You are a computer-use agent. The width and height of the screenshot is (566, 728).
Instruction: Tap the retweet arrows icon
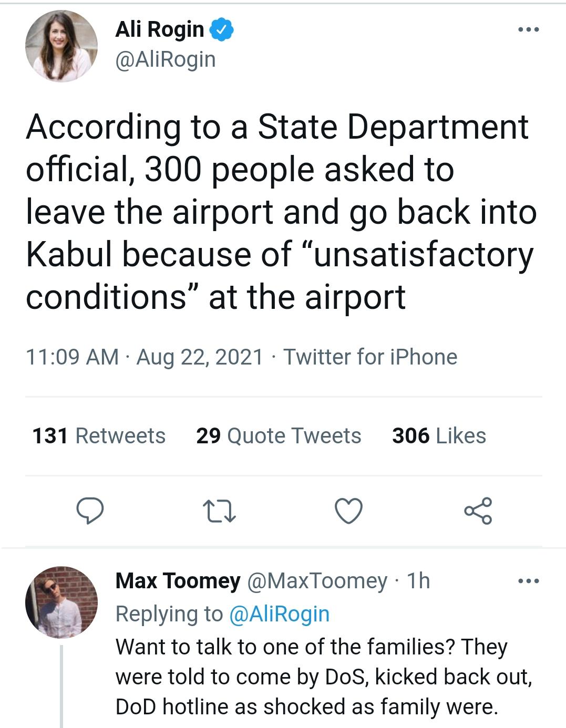[220, 511]
